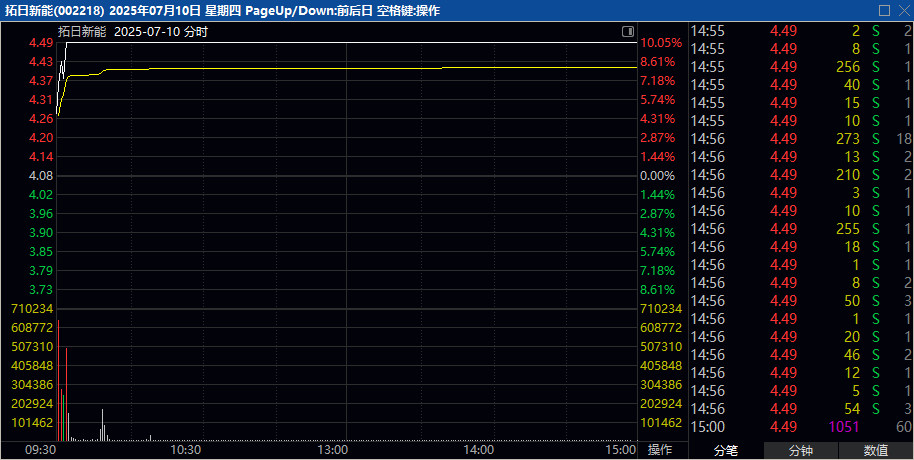Click the 0.00% baseline label on right axis
Screen dimensions: 914x460
[x=658, y=175]
